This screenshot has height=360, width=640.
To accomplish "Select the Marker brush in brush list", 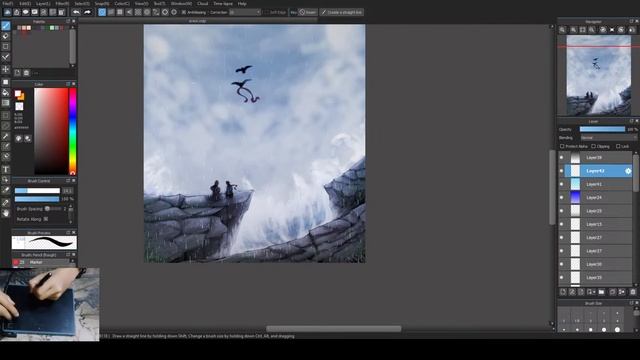I will (x=40, y=262).
